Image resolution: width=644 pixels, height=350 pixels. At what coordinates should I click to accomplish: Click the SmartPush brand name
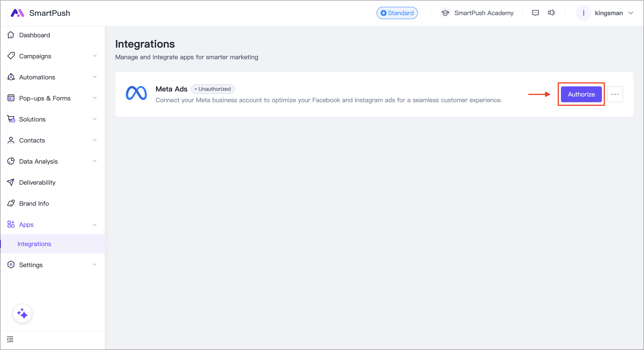(50, 13)
